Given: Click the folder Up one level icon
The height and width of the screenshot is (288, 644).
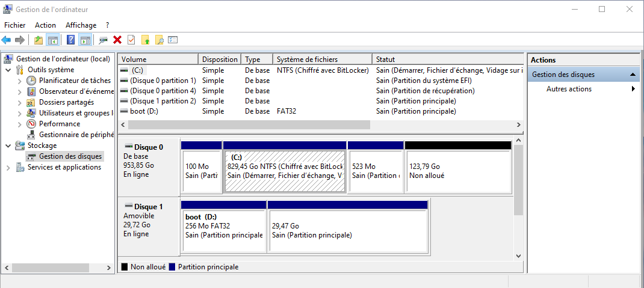Looking at the screenshot, I should [39, 40].
